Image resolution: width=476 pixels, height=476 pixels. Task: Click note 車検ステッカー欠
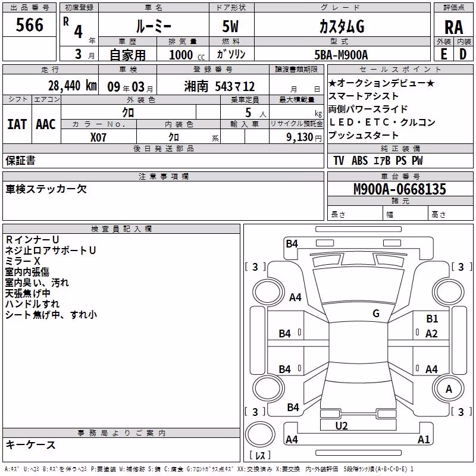coord(46,189)
